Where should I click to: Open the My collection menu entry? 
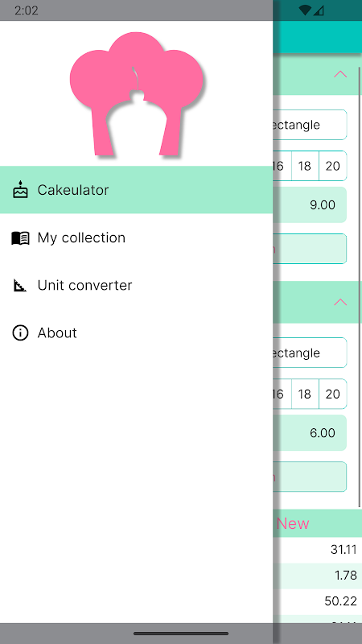coord(136,237)
